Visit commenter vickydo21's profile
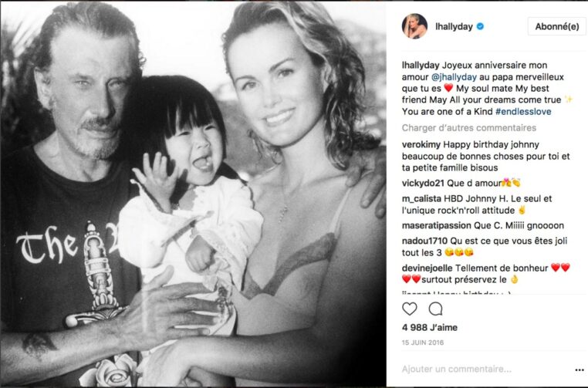 (x=423, y=183)
